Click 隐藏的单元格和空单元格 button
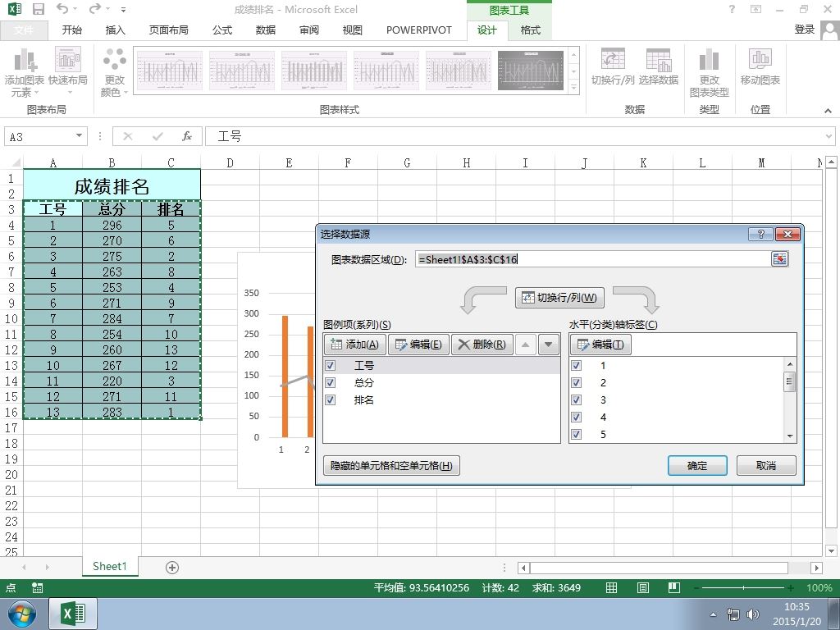This screenshot has width=840, height=630. 391,466
